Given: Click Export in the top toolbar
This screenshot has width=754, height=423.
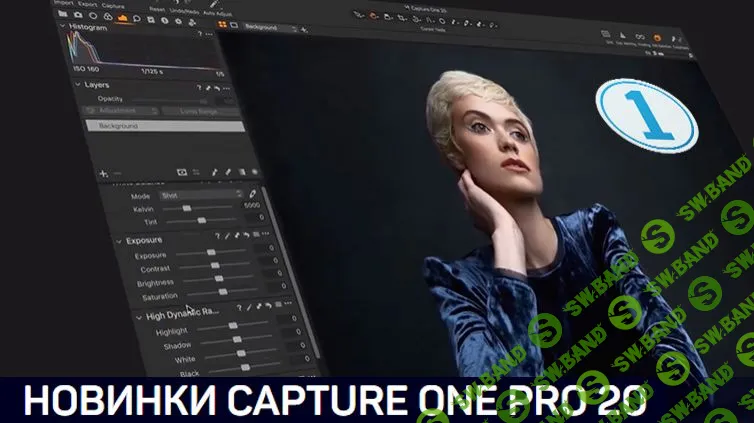Looking at the screenshot, I should click(87, 4).
